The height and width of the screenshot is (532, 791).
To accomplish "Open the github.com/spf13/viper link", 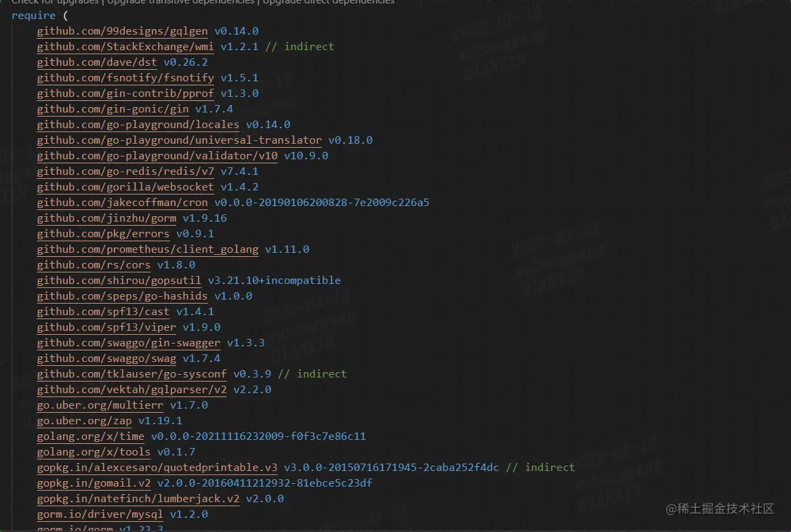I will [x=106, y=328].
